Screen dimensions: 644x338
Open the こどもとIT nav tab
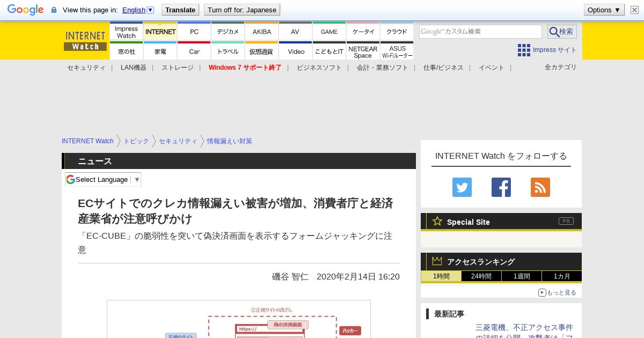coord(330,51)
